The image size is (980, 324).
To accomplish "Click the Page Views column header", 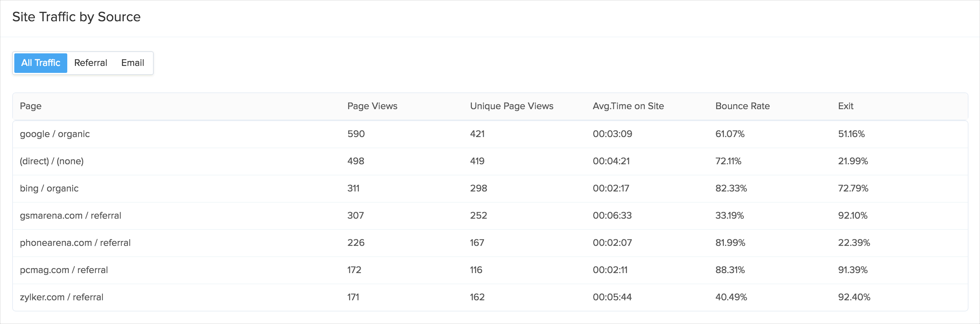I will 372,106.
